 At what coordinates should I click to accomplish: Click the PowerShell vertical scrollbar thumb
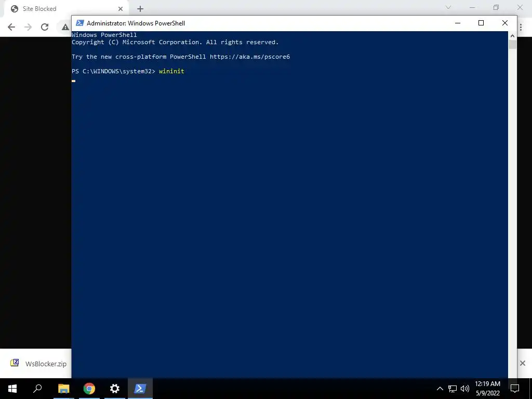[x=512, y=45]
